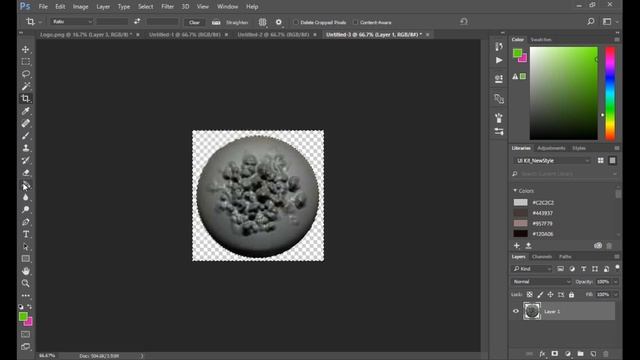
Task: Toggle Quick Mask mode
Action: coord(26,334)
